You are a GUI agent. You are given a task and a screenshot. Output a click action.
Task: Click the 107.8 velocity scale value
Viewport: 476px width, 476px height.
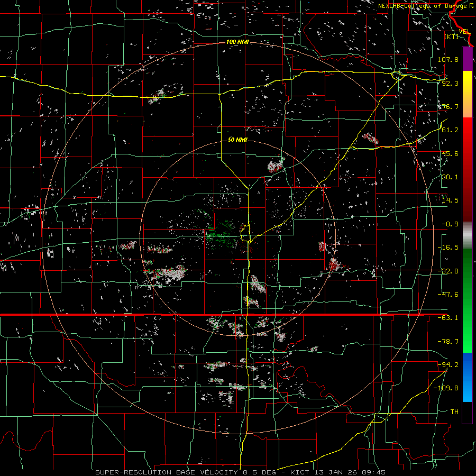(448, 59)
